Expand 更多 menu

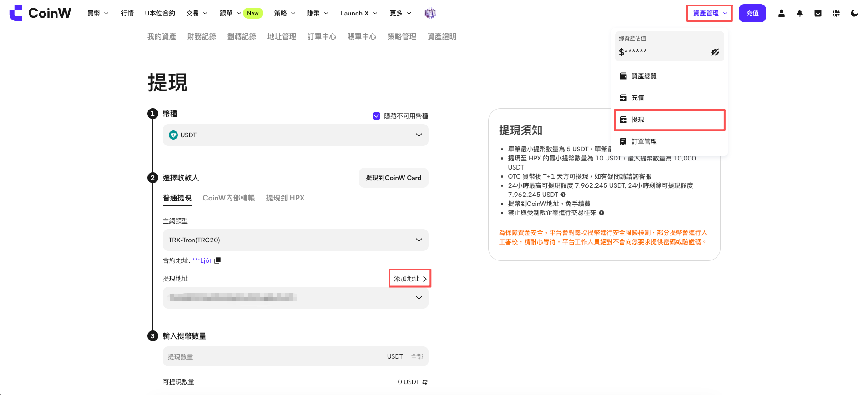pyautogui.click(x=400, y=13)
